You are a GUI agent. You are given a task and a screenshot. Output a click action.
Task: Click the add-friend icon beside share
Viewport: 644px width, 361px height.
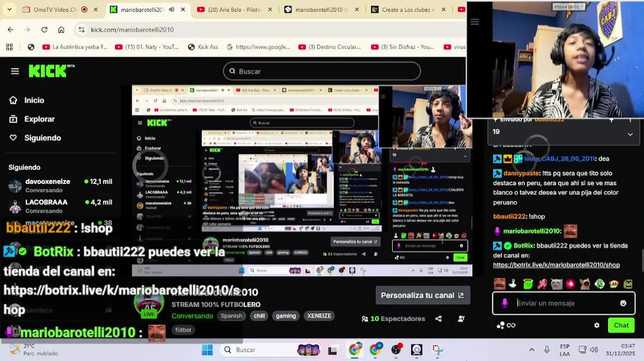coord(461,318)
